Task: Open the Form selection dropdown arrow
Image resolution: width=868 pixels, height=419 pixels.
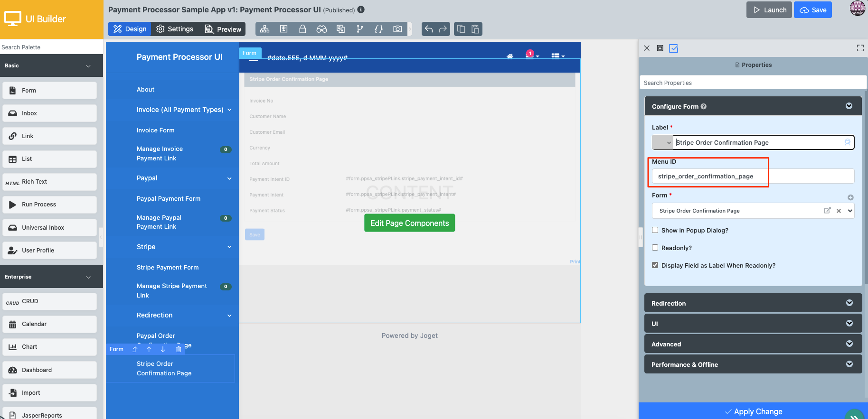Action: (850, 211)
